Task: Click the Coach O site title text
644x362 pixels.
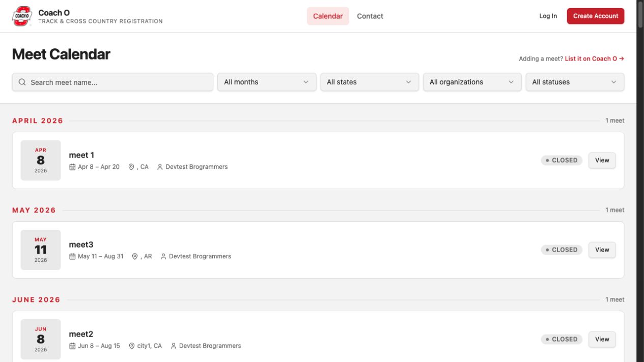Action: tap(54, 13)
